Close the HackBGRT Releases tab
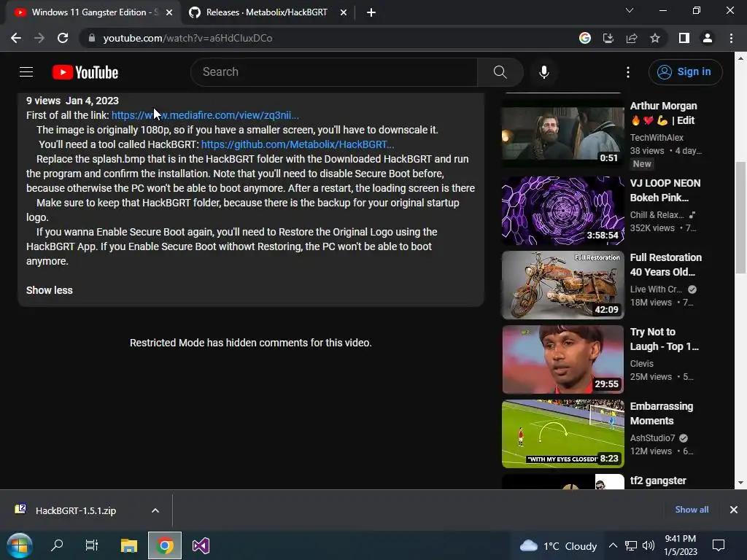Screen dimensions: 747x560 point(344,12)
